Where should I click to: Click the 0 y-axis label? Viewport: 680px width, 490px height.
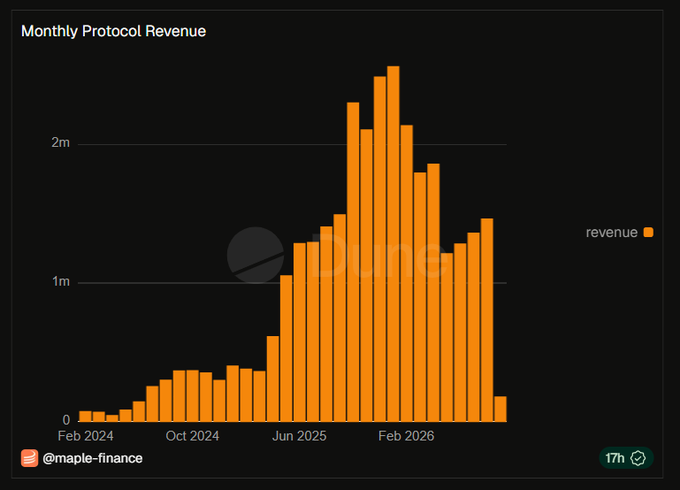66,420
